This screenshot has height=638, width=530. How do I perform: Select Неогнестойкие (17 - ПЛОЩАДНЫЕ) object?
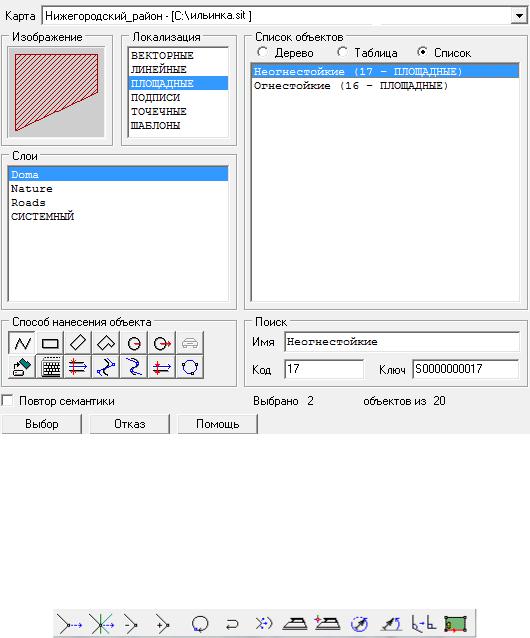(385, 72)
